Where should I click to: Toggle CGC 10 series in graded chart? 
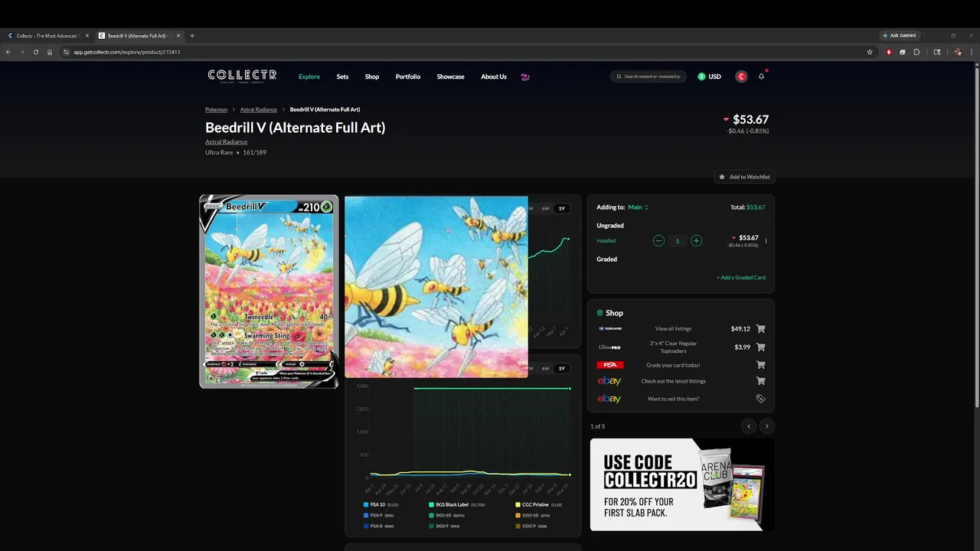(533, 516)
